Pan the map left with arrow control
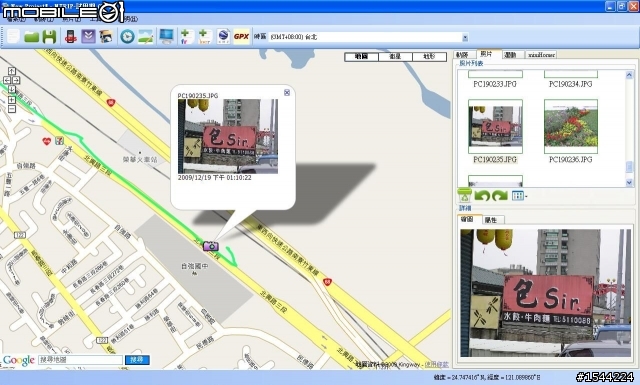The height and width of the screenshot is (385, 640). tap(7, 80)
